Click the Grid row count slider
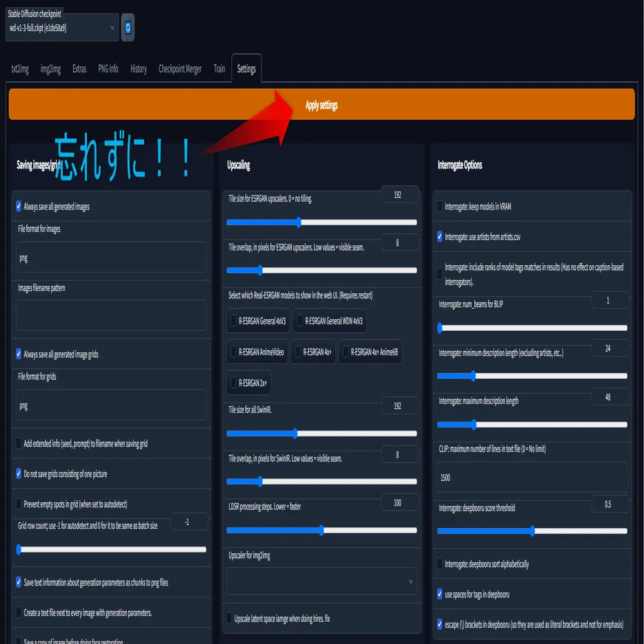Viewport: 644px width, 644px height. (111, 549)
